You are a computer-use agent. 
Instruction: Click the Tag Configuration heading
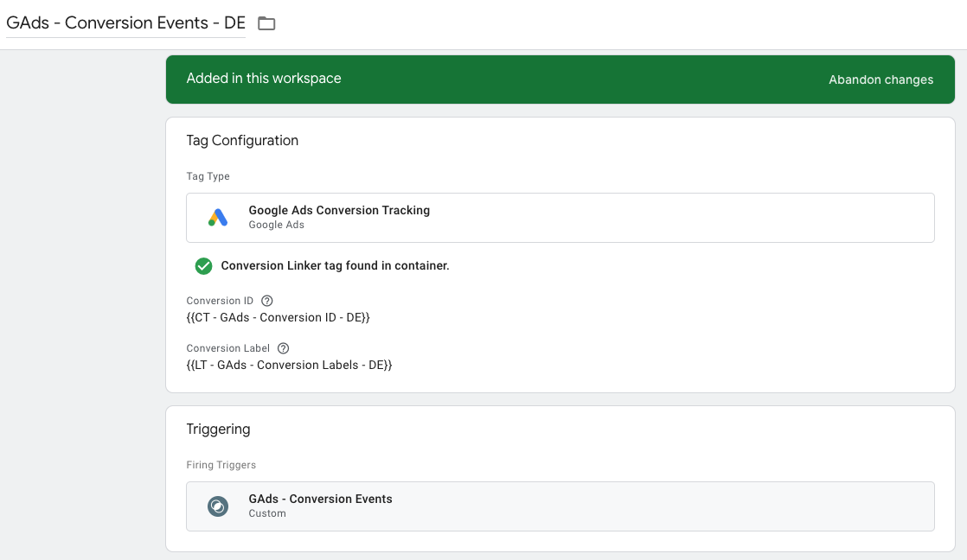(242, 141)
